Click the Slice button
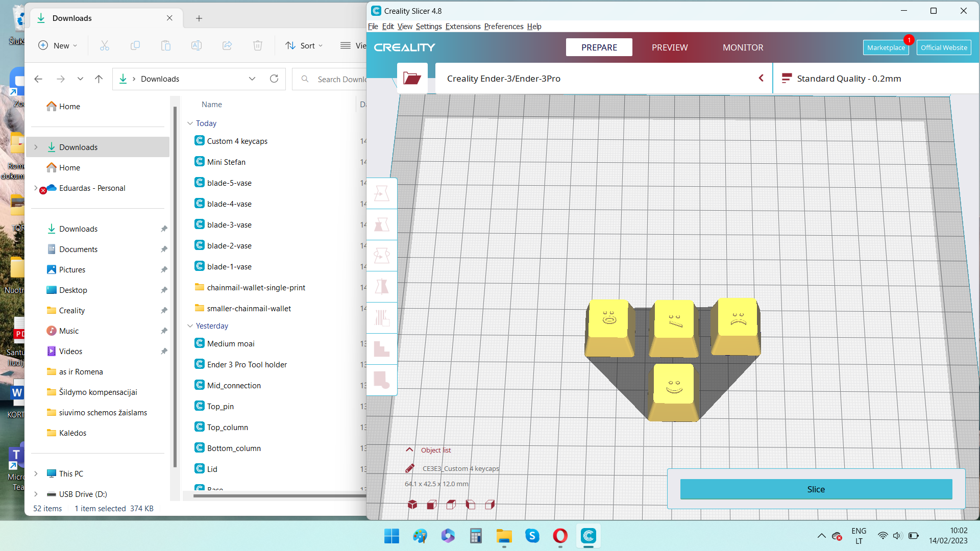This screenshot has height=551, width=980. [x=816, y=489]
